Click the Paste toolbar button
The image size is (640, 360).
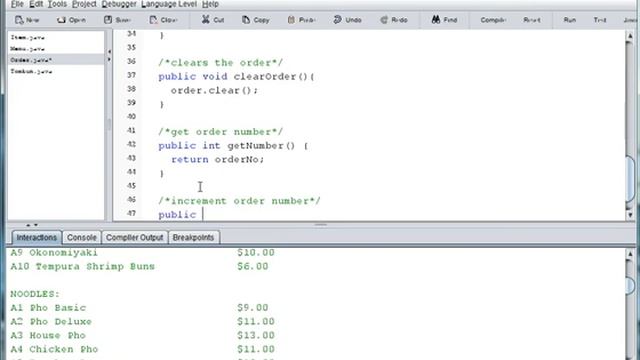[301, 20]
